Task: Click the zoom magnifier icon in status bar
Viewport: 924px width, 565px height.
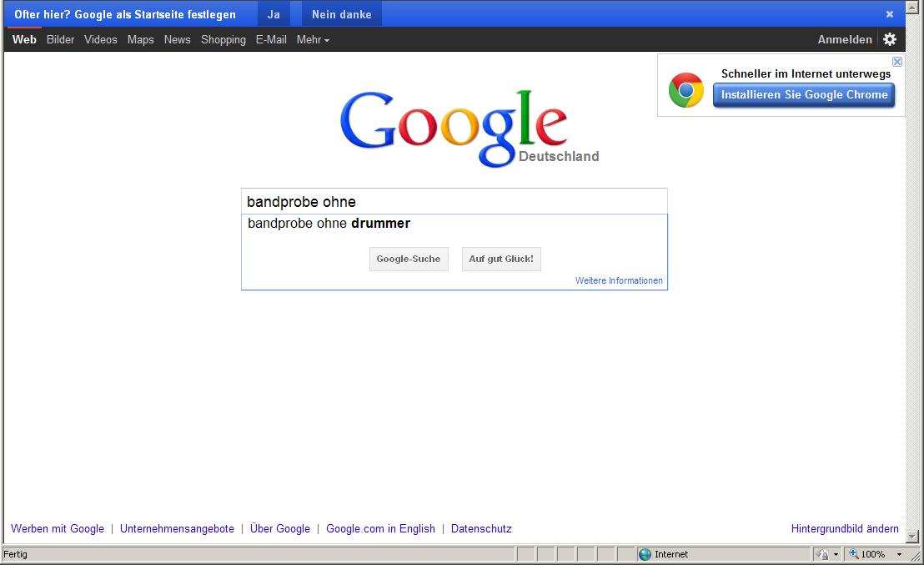Action: point(853,554)
